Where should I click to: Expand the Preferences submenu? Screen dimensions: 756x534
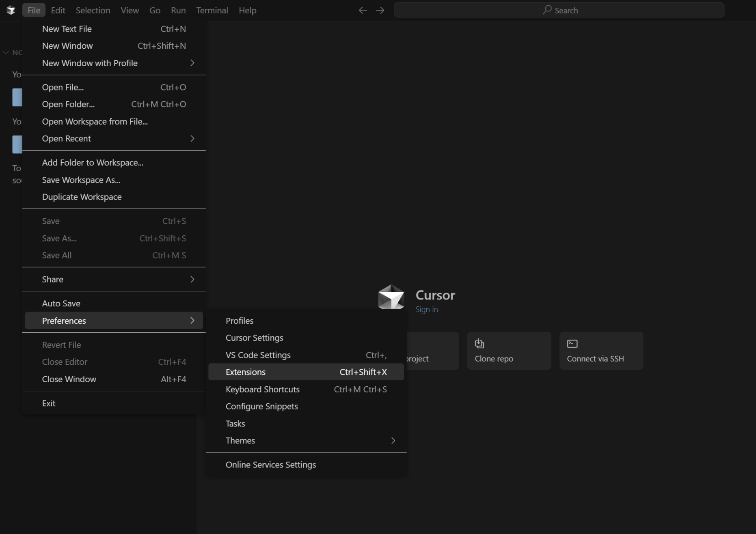(x=114, y=321)
